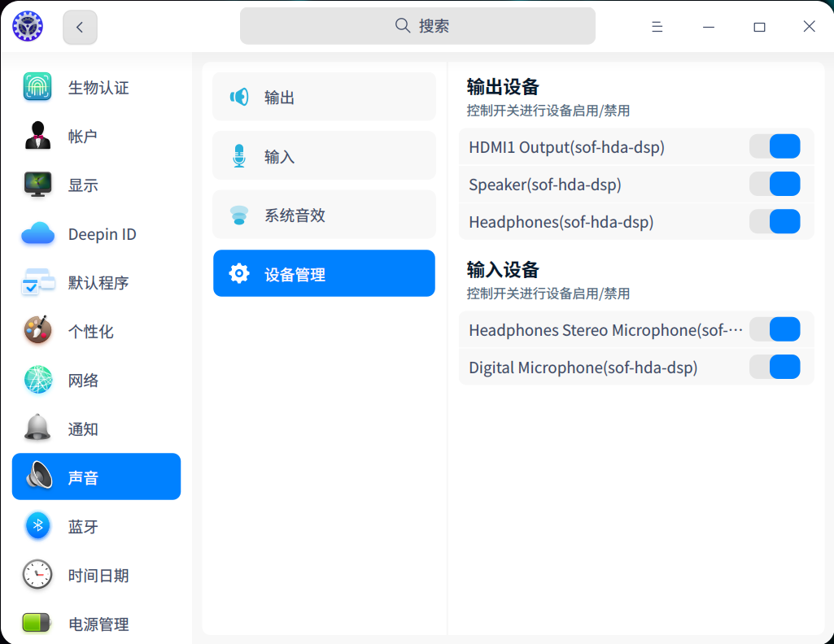Disable Headphones Stereo Microphone toggle
834x644 pixels.
pos(775,329)
